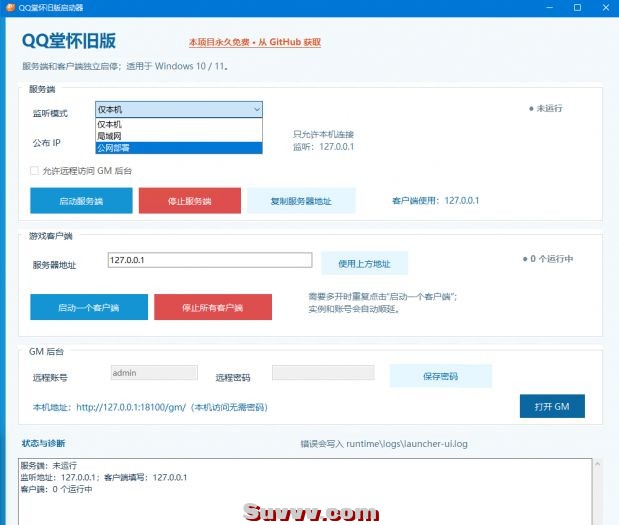Click log line 客户端: 0 个运行中

coord(56,489)
